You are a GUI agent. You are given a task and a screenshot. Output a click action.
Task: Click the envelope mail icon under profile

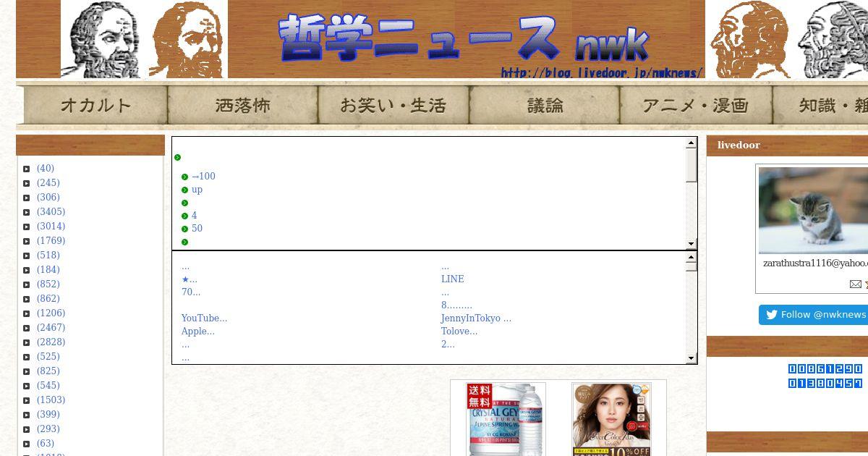point(855,284)
